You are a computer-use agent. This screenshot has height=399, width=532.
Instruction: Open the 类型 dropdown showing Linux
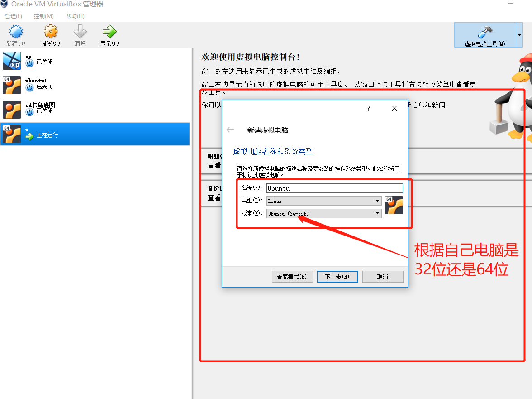tap(324, 201)
